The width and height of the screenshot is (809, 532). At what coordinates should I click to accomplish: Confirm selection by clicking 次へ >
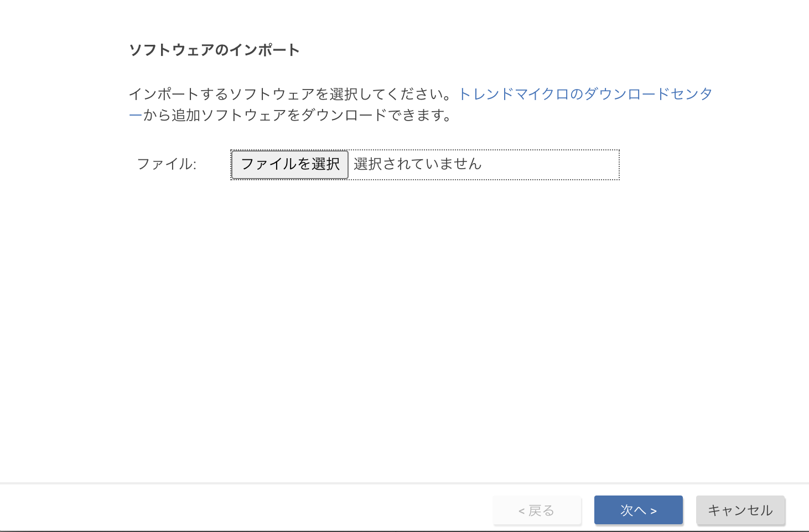(638, 510)
